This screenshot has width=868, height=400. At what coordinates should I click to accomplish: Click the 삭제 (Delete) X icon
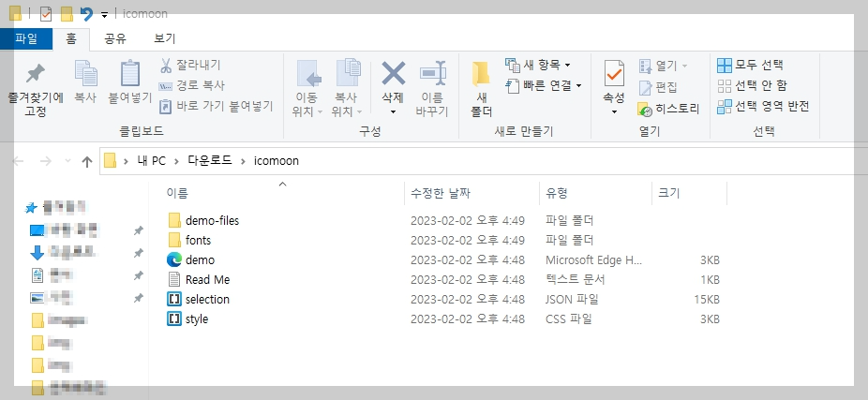393,73
